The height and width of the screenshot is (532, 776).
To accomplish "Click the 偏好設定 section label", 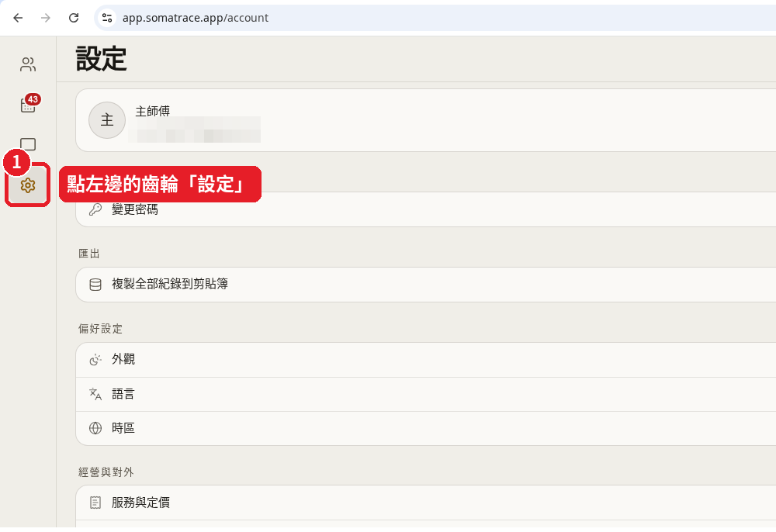I will 100,329.
